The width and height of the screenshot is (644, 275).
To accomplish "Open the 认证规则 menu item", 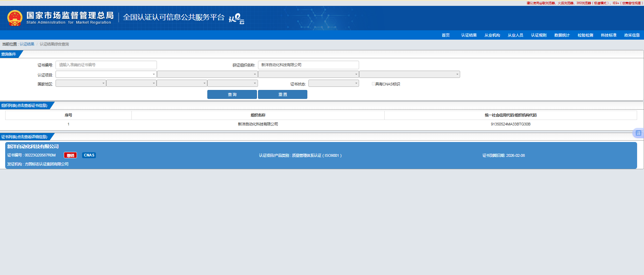I will click(539, 35).
